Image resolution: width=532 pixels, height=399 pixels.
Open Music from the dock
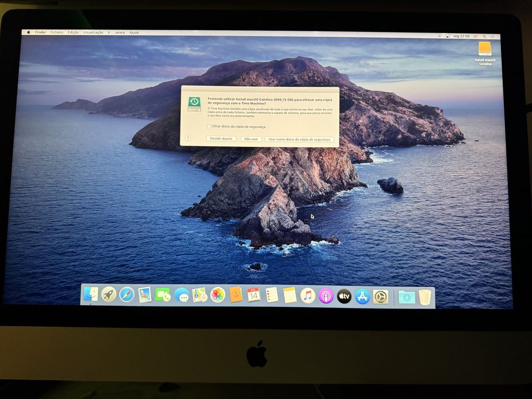pyautogui.click(x=307, y=295)
